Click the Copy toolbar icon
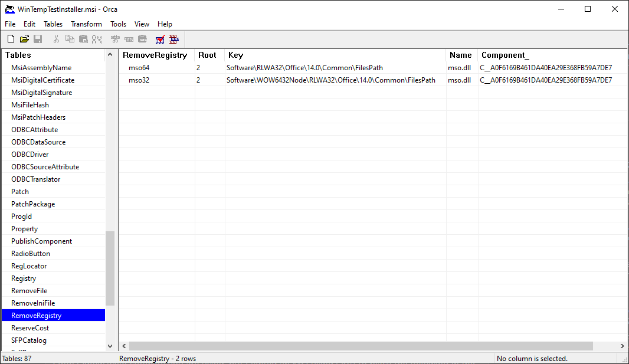The image size is (629, 364). tap(70, 39)
